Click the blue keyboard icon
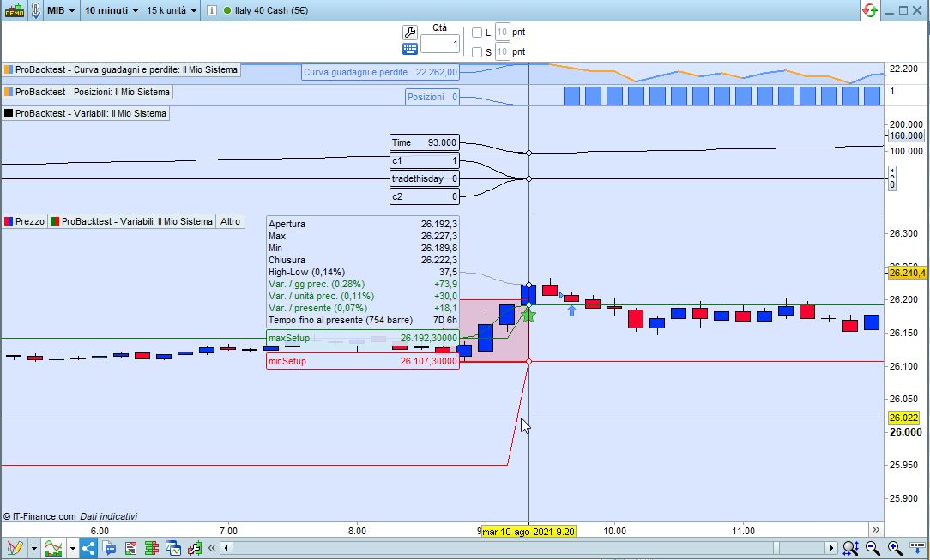The image size is (930, 560). pyautogui.click(x=409, y=50)
